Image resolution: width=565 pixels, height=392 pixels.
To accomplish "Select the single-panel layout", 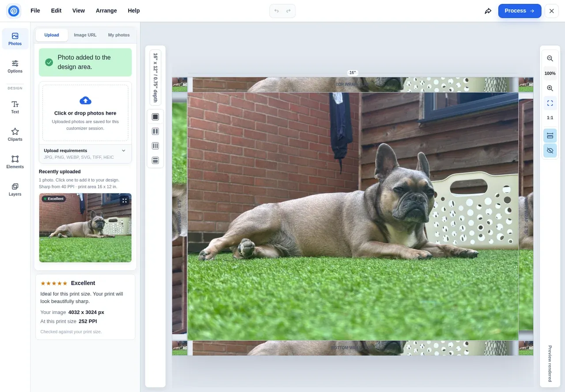I will [155, 117].
